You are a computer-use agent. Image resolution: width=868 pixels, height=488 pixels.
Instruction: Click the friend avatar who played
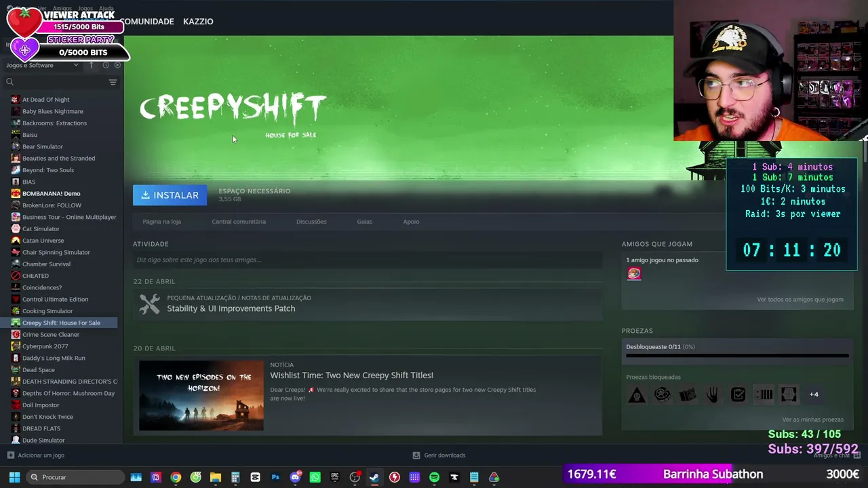click(x=634, y=274)
